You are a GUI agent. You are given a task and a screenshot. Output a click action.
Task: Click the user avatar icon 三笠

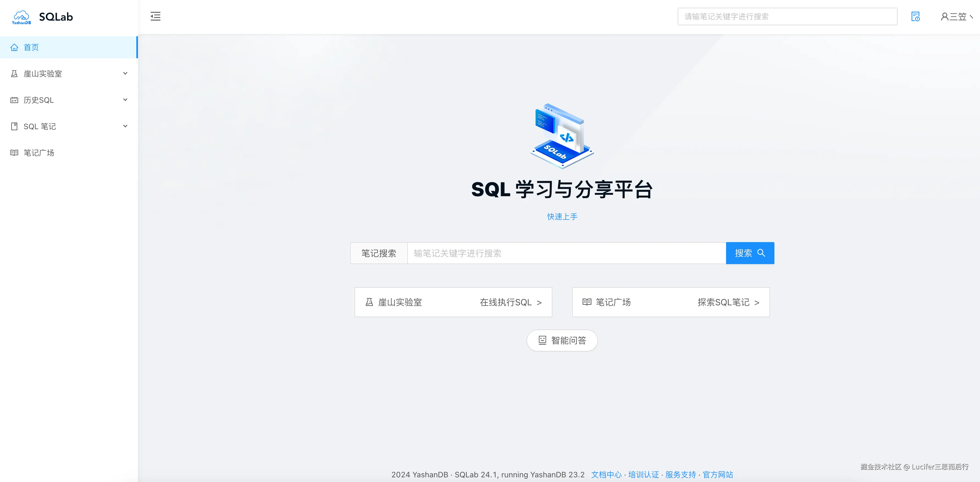[x=944, y=17]
